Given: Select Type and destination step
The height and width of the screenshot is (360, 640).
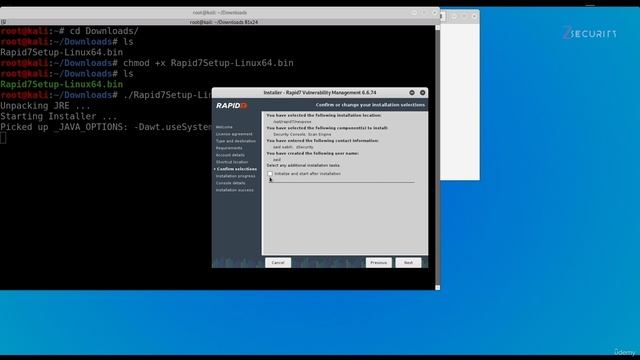Looking at the screenshot, I should pos(236,141).
